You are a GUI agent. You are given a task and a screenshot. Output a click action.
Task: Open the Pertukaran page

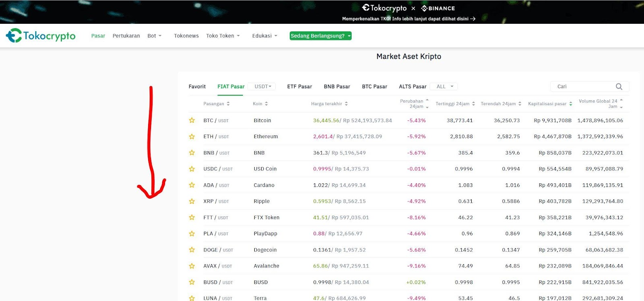pos(126,36)
